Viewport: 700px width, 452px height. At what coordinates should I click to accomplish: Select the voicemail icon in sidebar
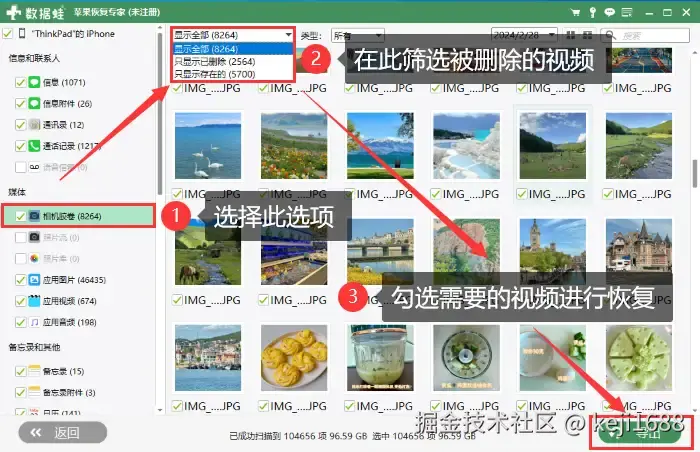point(34,167)
